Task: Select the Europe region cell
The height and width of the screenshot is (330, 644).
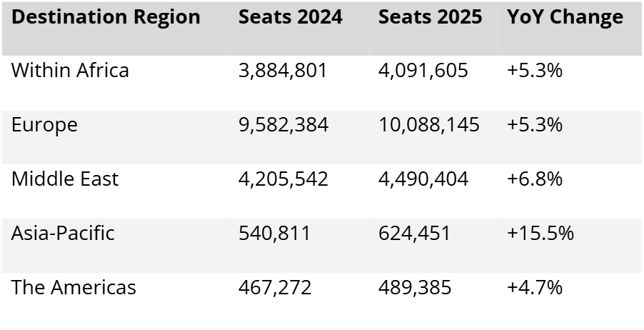Action: click(x=44, y=125)
